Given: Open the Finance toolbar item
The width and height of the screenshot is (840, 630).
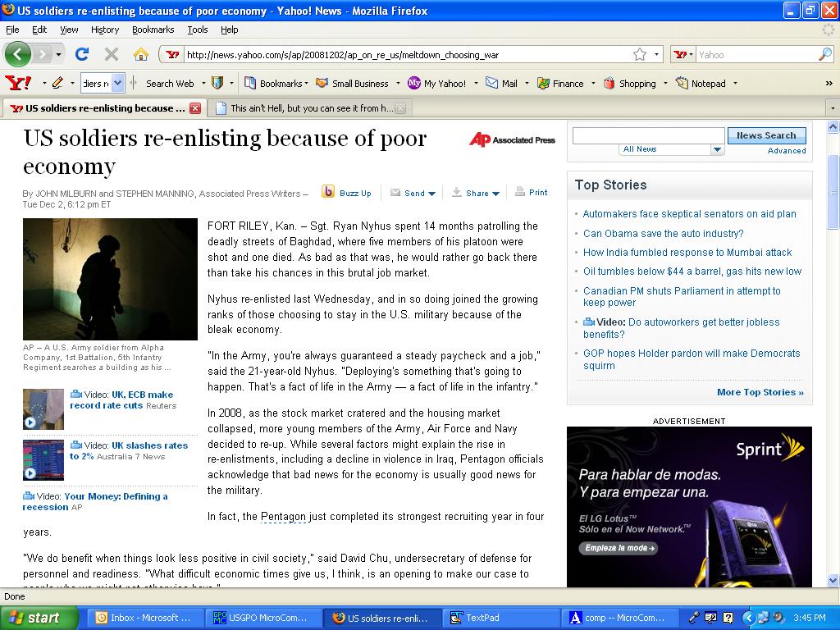Looking at the screenshot, I should [560, 83].
